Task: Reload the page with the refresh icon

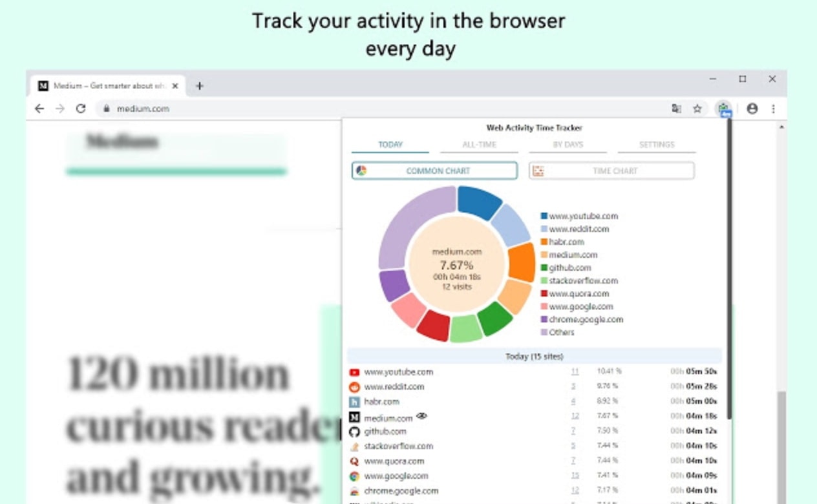Action: click(81, 109)
